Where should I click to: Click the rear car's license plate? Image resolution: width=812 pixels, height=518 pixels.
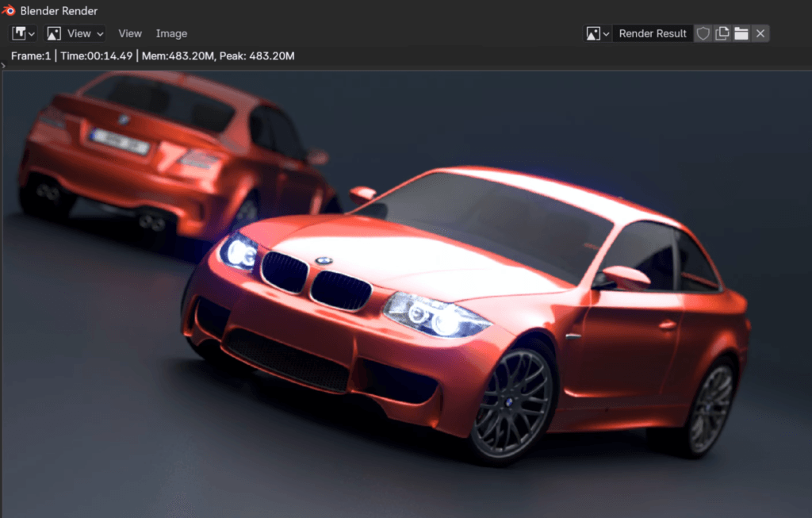tap(120, 141)
